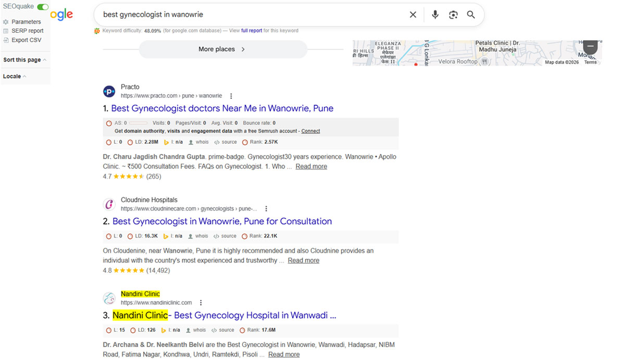Open the keyword full report link
Image resolution: width=625 pixels, height=364 pixels.
tap(252, 31)
